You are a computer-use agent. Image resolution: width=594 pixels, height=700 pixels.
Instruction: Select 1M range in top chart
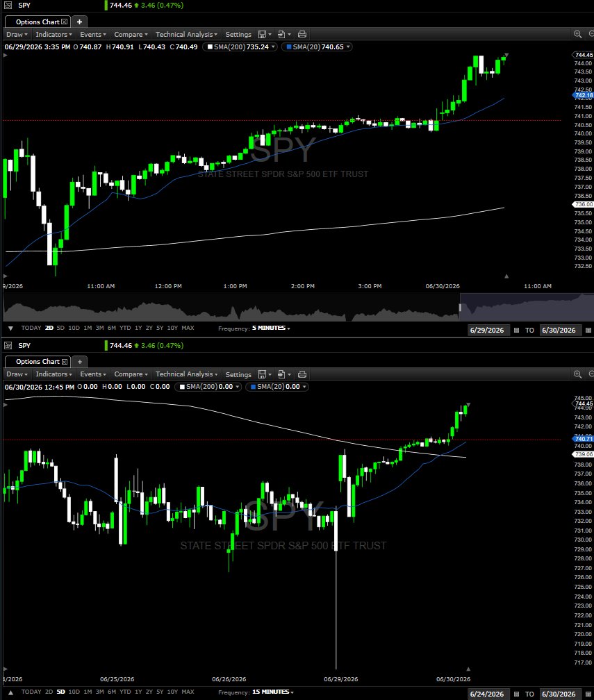(x=88, y=328)
